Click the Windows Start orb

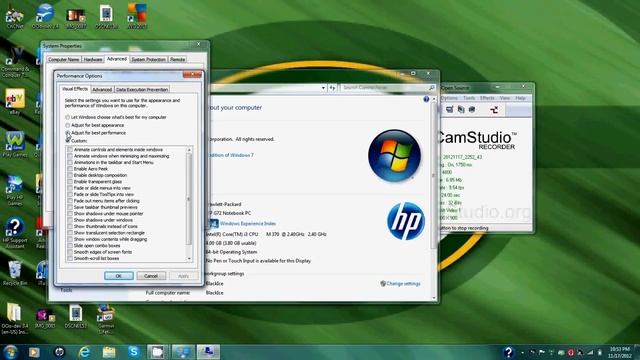pos(10,352)
